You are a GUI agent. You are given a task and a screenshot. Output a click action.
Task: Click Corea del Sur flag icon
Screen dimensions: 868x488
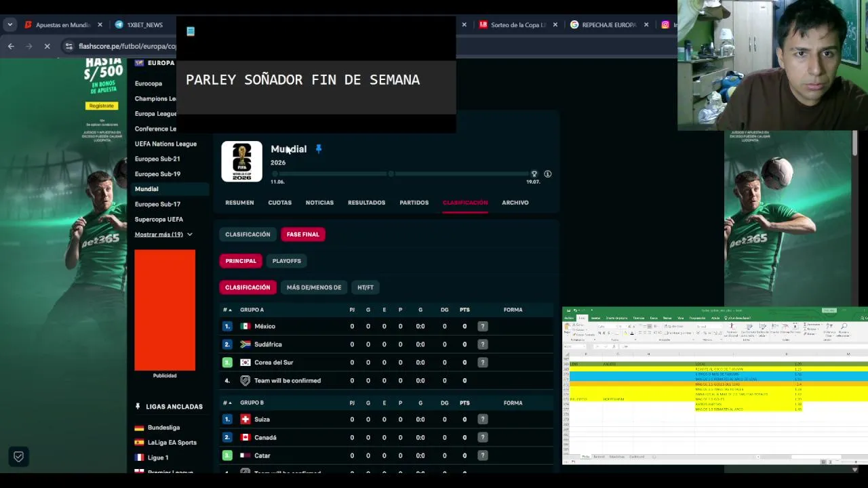245,363
